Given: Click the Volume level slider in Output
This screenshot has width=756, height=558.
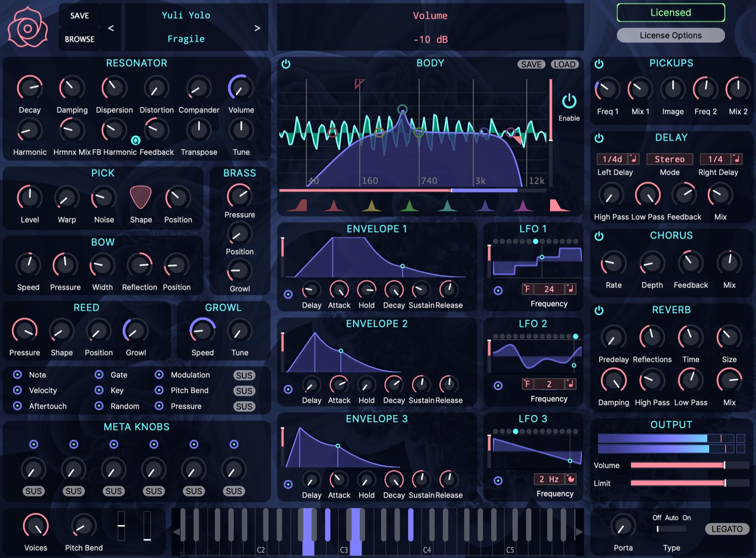Looking at the screenshot, I should coord(678,465).
